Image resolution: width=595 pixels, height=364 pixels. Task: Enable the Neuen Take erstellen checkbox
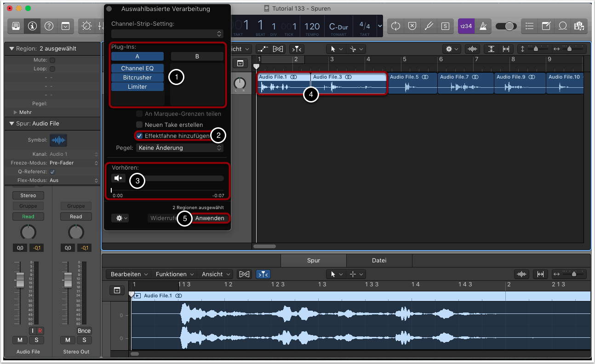[x=139, y=125]
